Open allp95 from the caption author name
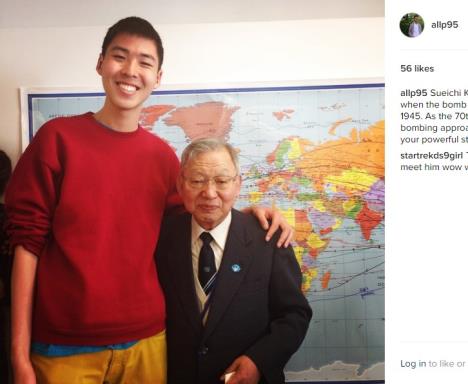The image size is (468, 384). tap(413, 93)
